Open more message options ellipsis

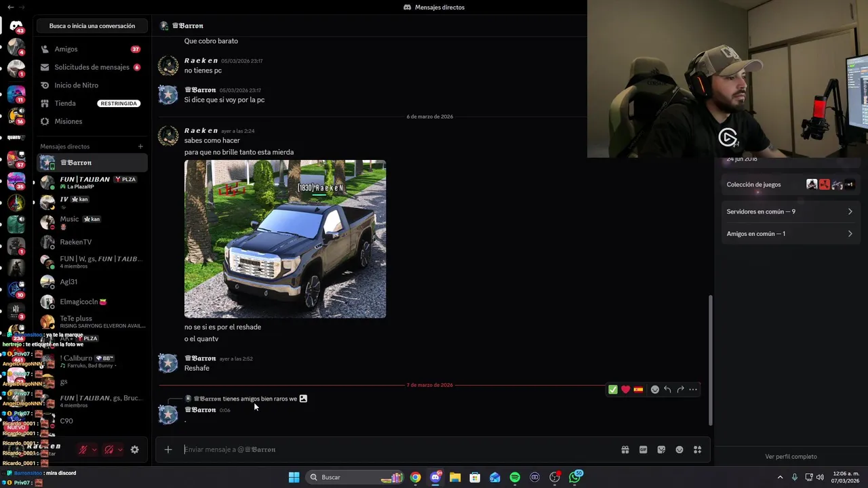pyautogui.click(x=693, y=390)
